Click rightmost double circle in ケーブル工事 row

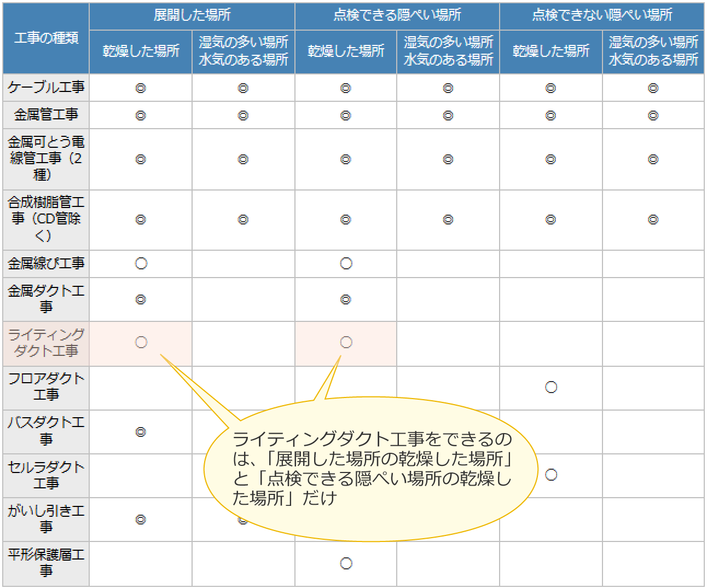[653, 88]
